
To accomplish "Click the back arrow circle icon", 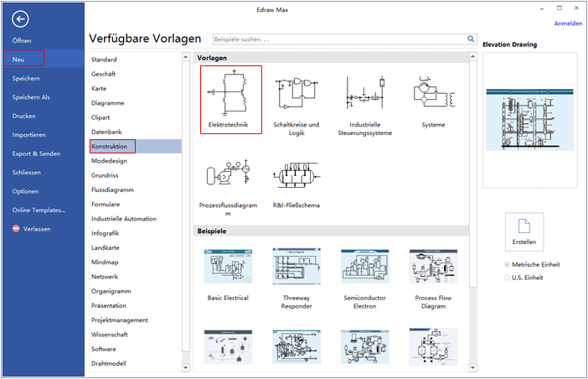I will [x=20, y=18].
